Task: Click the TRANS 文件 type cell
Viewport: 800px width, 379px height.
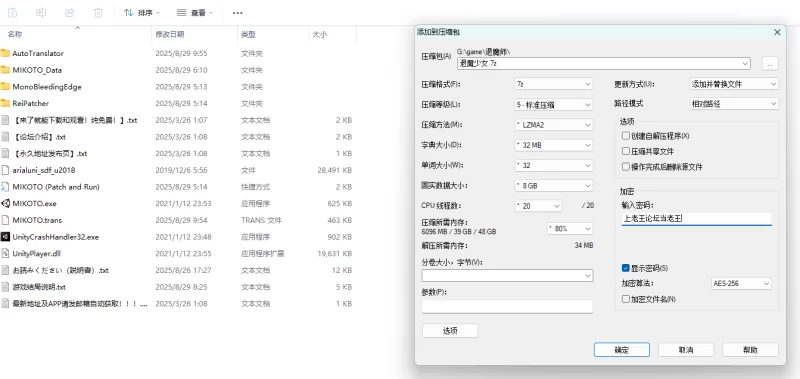Action: (261, 220)
